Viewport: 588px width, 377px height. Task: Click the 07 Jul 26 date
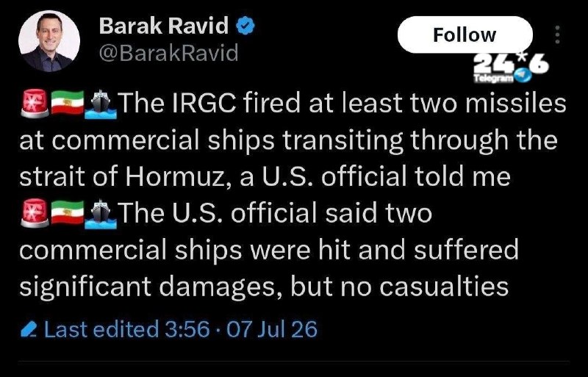[x=272, y=329]
